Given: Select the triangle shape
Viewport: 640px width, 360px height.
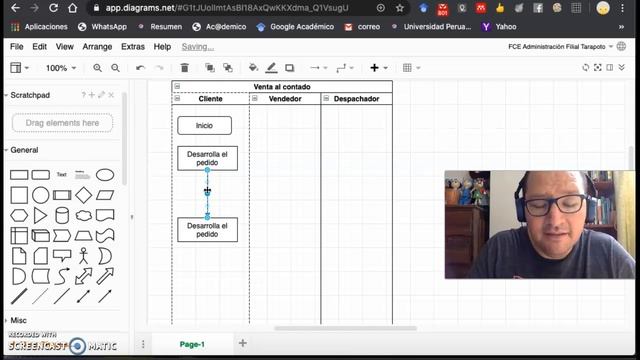Looking at the screenshot, I should coord(40,216).
